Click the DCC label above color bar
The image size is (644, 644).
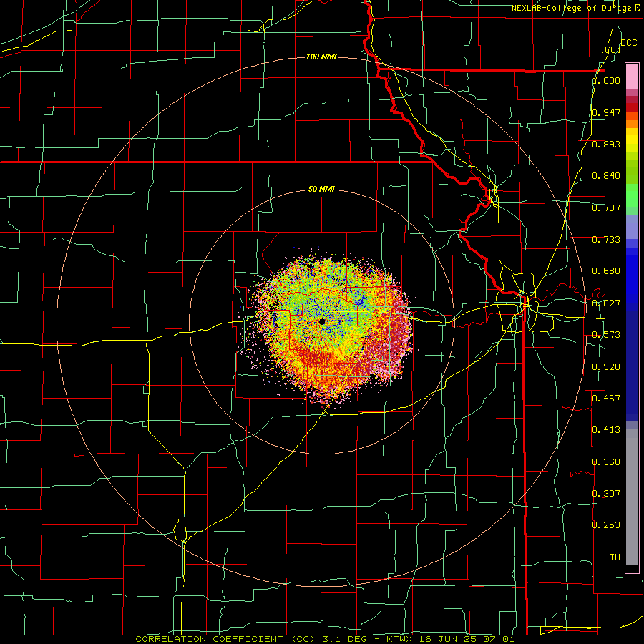coord(629,43)
